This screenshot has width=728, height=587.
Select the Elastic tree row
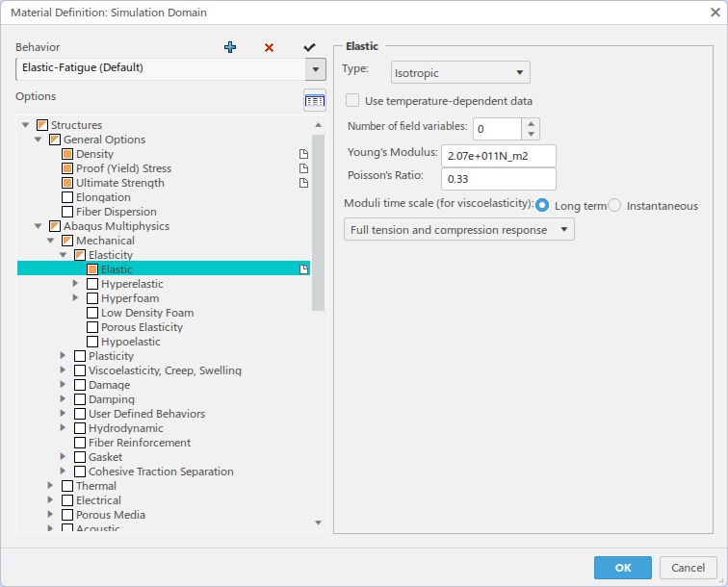click(164, 269)
